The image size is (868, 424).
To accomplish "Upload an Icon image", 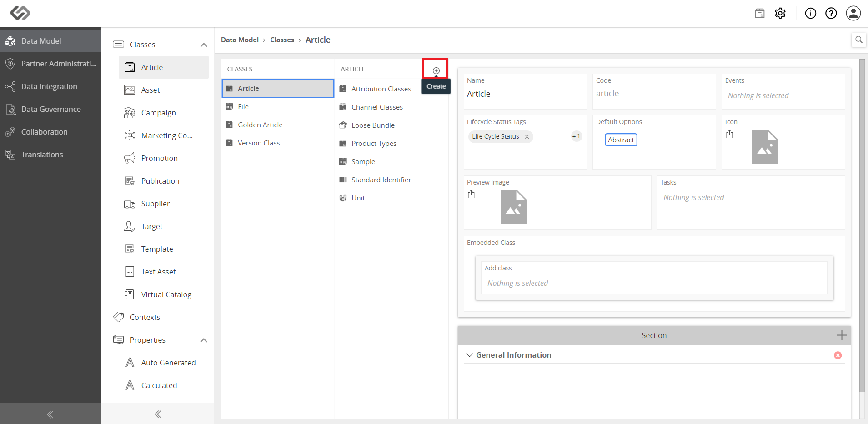I will (x=729, y=134).
